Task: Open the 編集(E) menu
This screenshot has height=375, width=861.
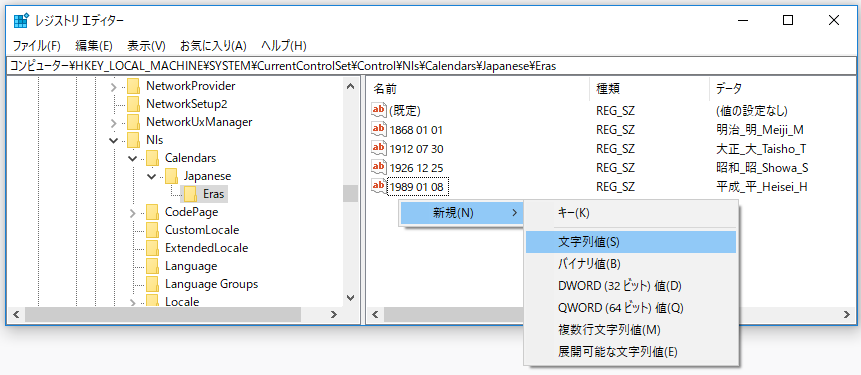Action: click(93, 46)
